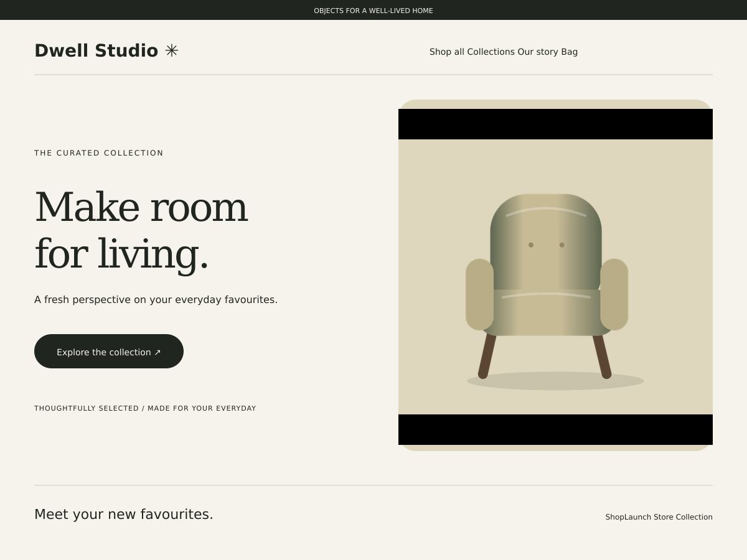747x560 pixels.
Task: Go home via the Dwell Studio logo
Action: pyautogui.click(x=96, y=50)
